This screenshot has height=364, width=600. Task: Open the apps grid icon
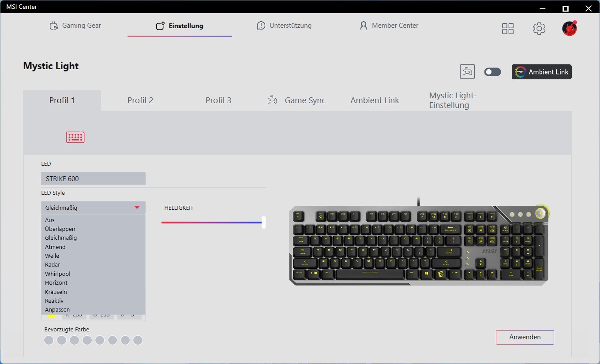508,29
